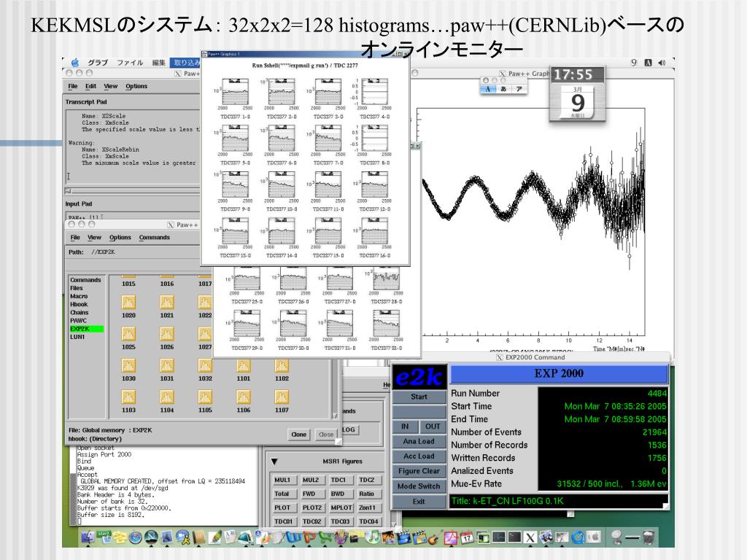
Task: Open the Commands menu in PAW++ browser
Action: 155,237
